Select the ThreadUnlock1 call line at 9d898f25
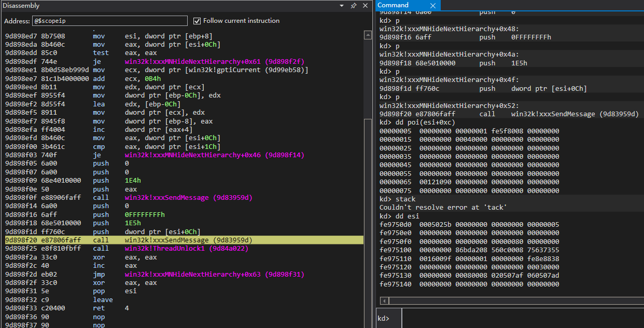 [184, 249]
